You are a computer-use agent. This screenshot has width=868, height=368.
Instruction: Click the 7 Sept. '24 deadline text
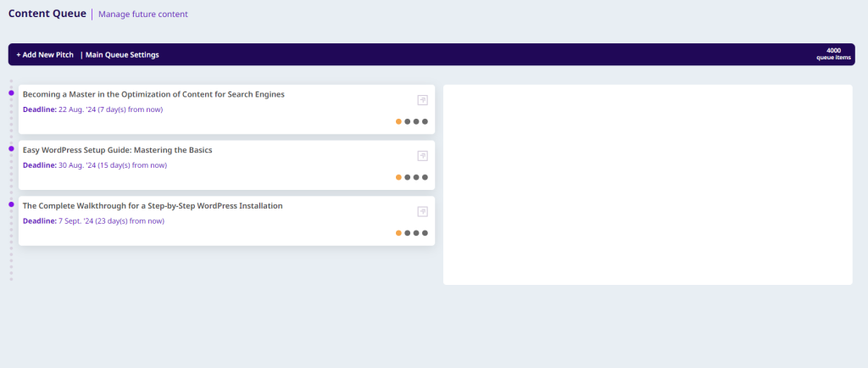111,221
